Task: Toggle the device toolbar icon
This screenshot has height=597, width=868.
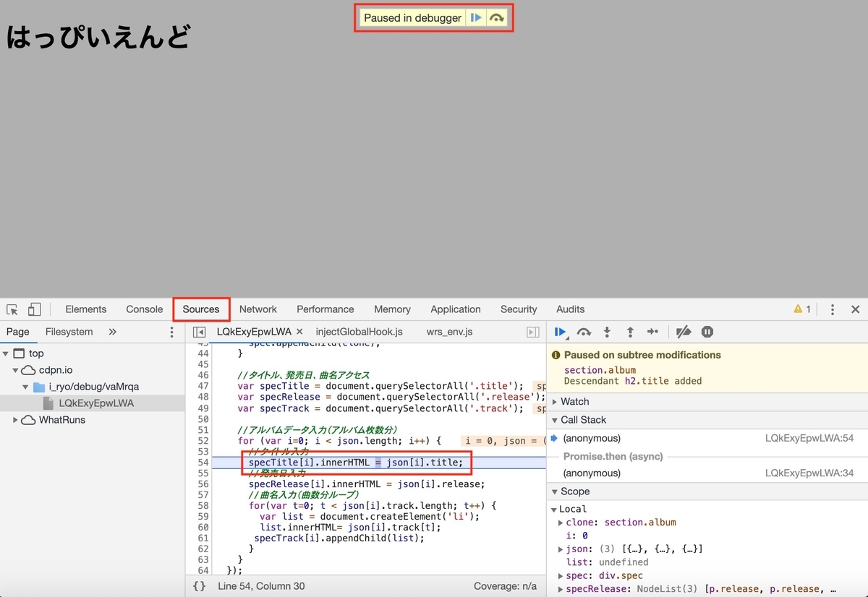Action: (x=34, y=309)
